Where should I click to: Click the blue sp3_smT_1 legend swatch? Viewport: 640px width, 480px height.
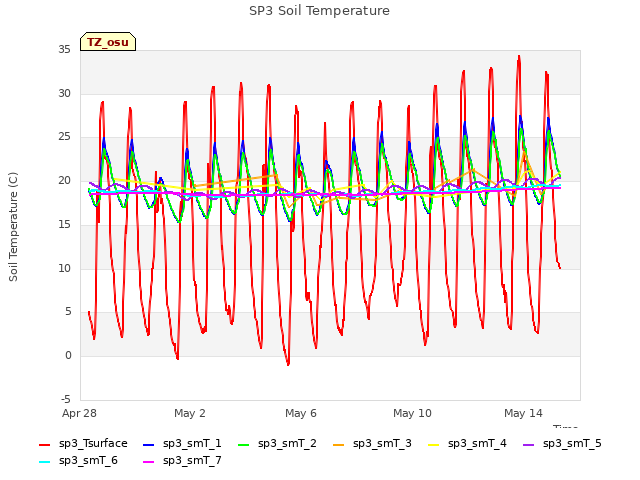(149, 444)
